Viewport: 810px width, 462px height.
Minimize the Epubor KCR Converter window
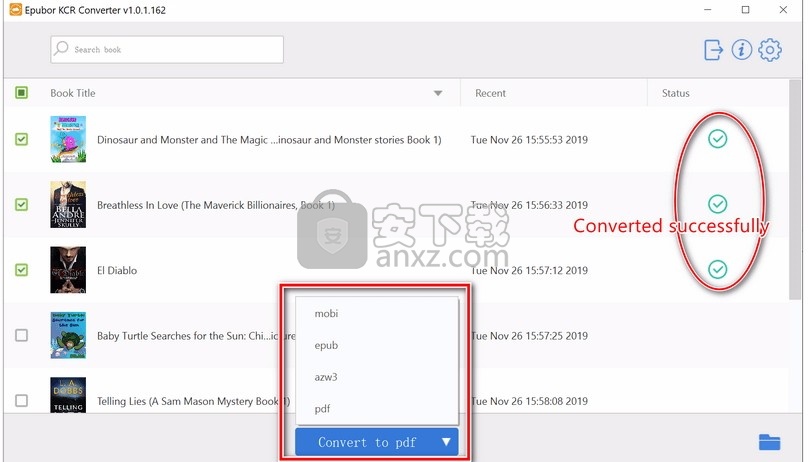point(708,10)
